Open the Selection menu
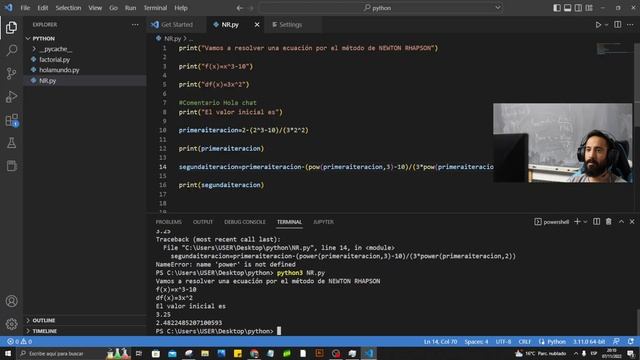640x360 pixels. pos(68,8)
